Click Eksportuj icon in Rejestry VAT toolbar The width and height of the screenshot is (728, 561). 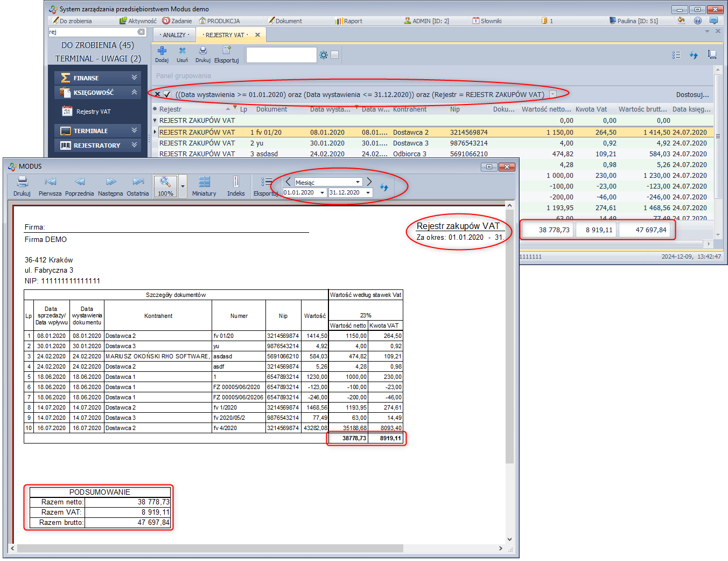(227, 51)
